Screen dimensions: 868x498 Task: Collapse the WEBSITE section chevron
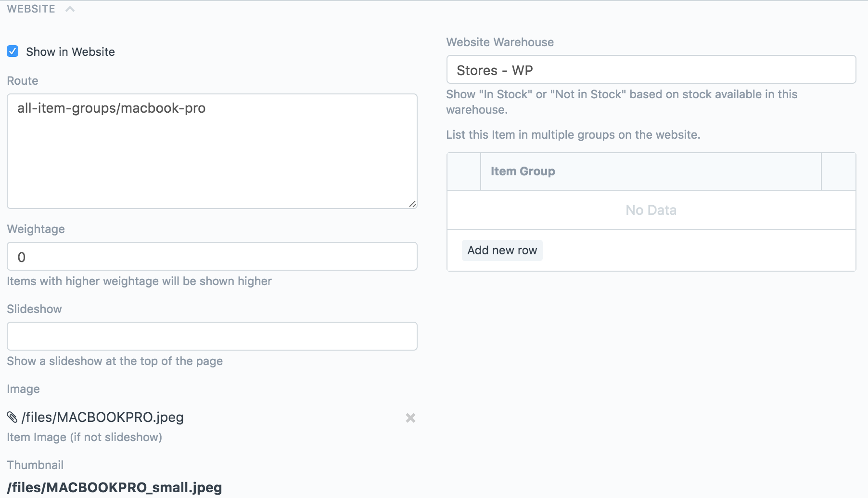pos(70,9)
